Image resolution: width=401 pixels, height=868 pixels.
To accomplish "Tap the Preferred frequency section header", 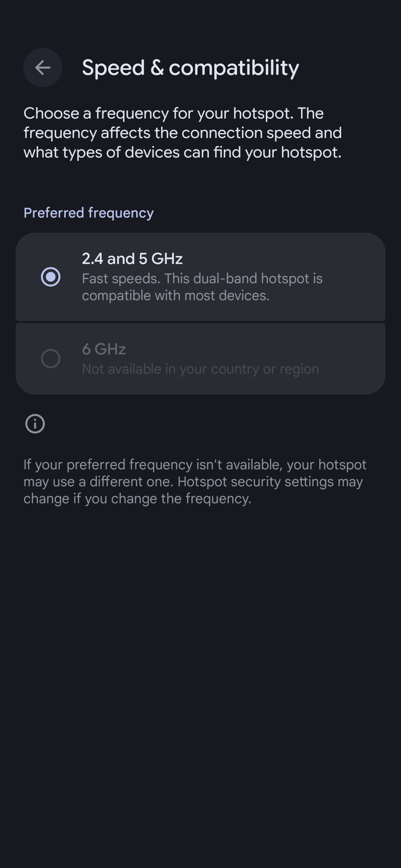I will [x=88, y=213].
